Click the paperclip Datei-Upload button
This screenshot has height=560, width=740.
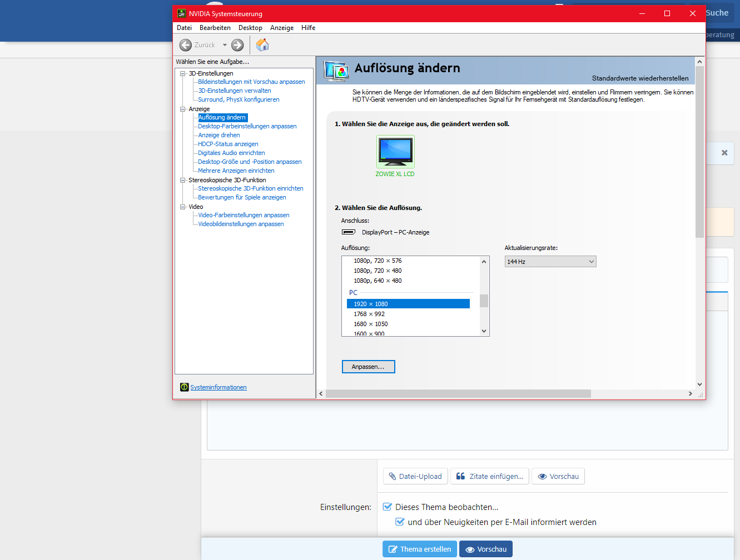(x=415, y=476)
